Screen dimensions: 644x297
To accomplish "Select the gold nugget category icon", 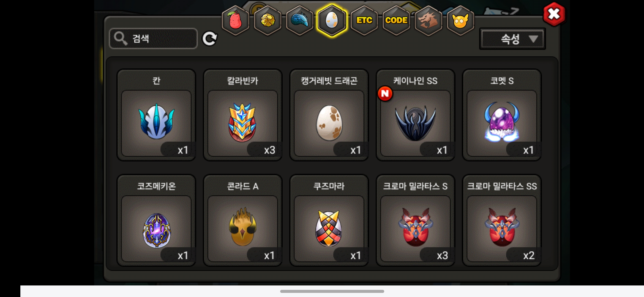I will (x=267, y=20).
